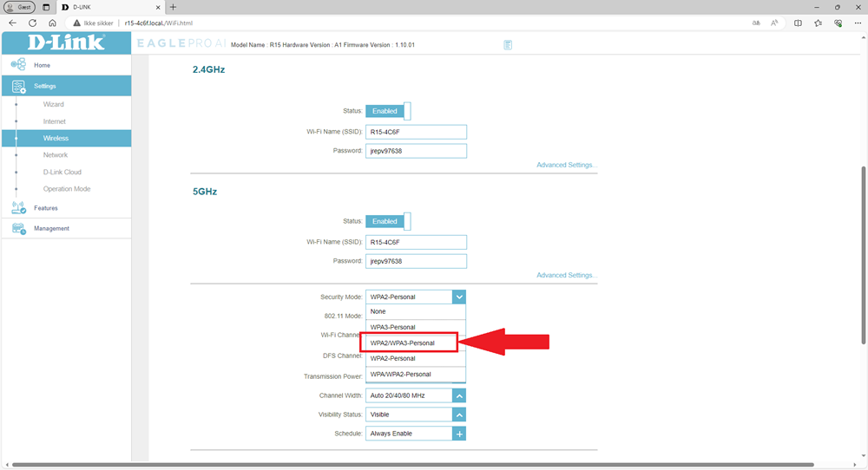The height and width of the screenshot is (470, 868).
Task: Open a new browser tab
Action: click(x=174, y=7)
